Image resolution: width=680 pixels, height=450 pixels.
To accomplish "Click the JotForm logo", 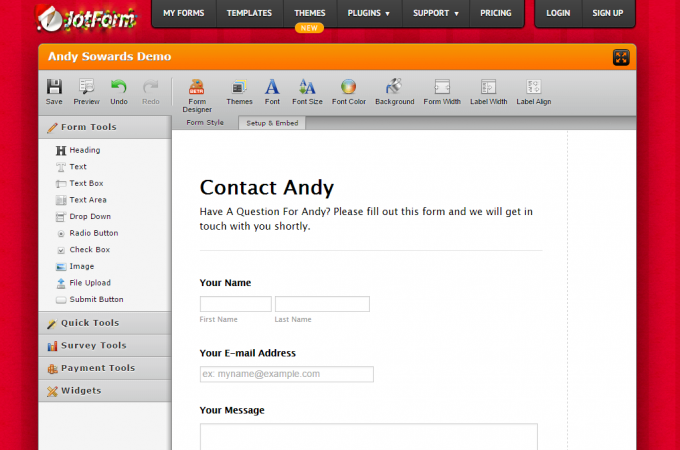I will 87,18.
